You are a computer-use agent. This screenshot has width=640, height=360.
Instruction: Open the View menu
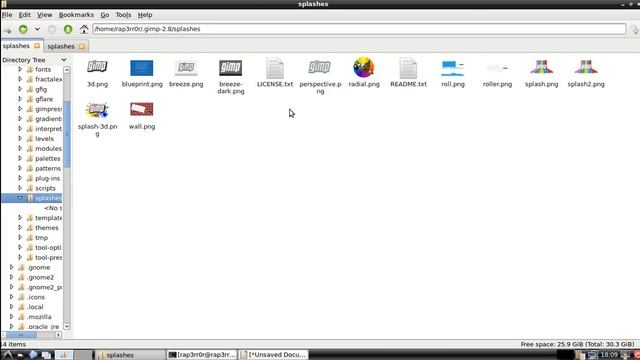(x=44, y=15)
